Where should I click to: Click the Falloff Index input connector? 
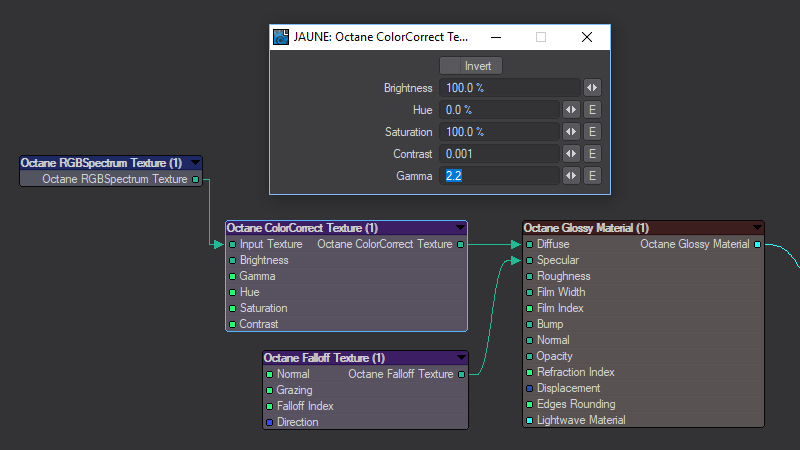pyautogui.click(x=269, y=407)
